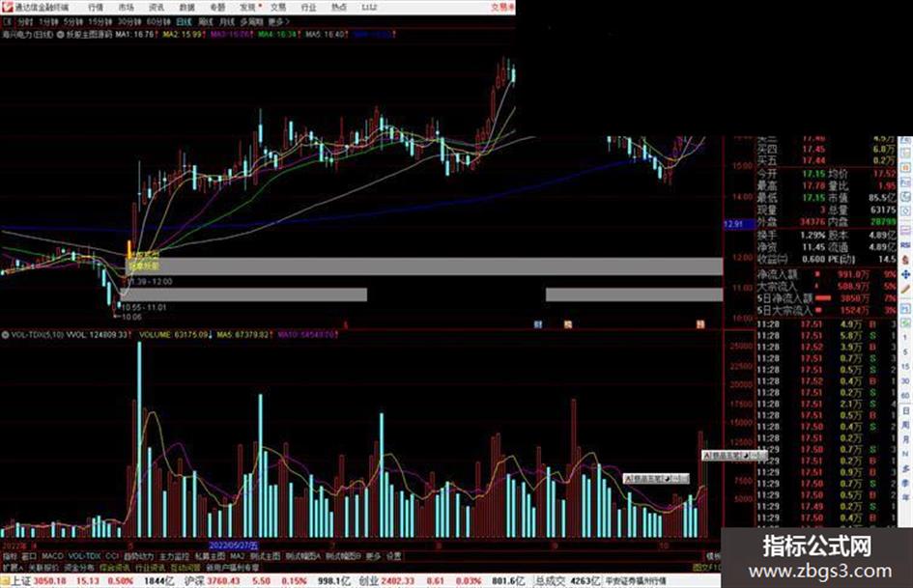Select the 年 period in right sidebar
Viewport: 913px width, 588px height.
pos(905,498)
